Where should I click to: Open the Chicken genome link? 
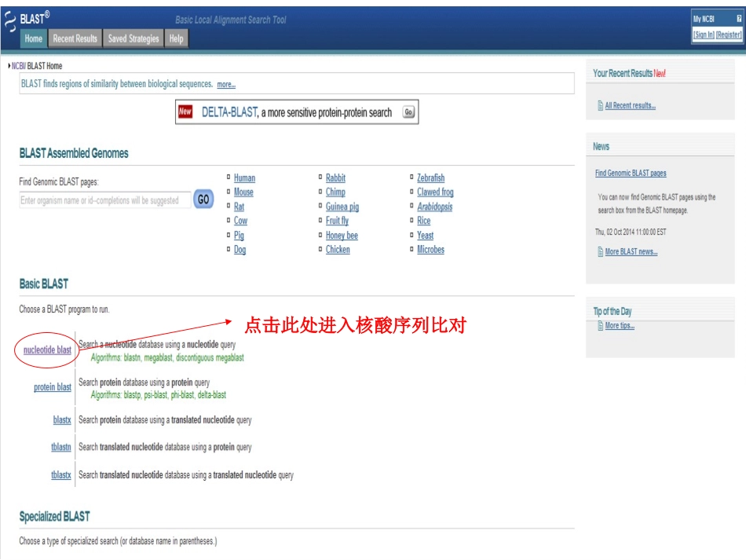pyautogui.click(x=338, y=249)
